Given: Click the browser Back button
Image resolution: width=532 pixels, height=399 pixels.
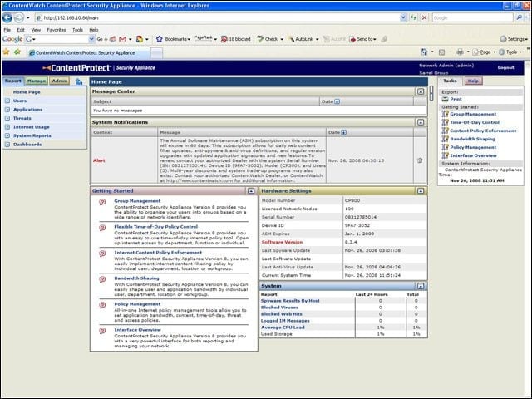Looking at the screenshot, I should [7, 17].
